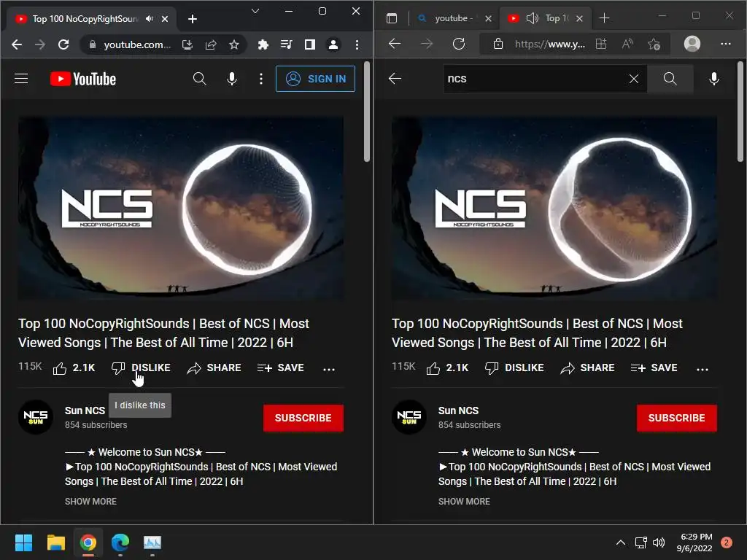This screenshot has height=560, width=747.
Task: Open more actions dots in Edge window
Action: point(703,369)
